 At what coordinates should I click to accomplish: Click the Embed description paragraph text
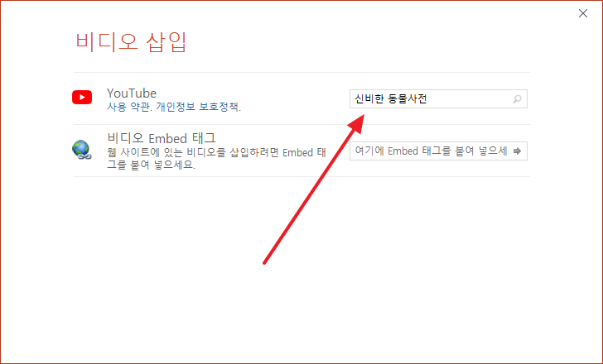(x=216, y=158)
